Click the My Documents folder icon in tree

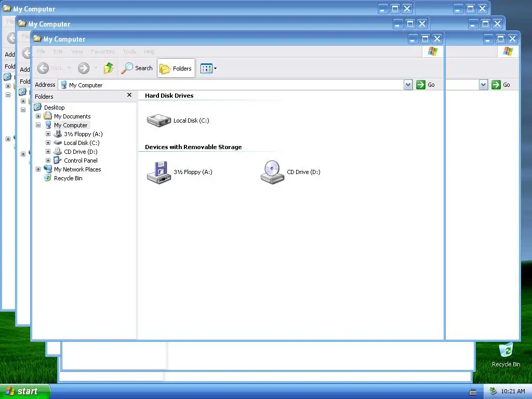click(x=48, y=116)
